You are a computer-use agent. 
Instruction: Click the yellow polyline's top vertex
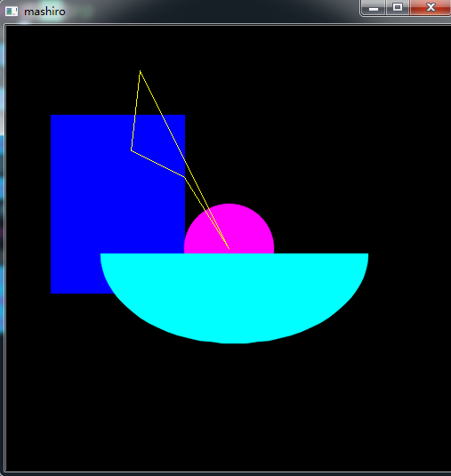(x=140, y=71)
